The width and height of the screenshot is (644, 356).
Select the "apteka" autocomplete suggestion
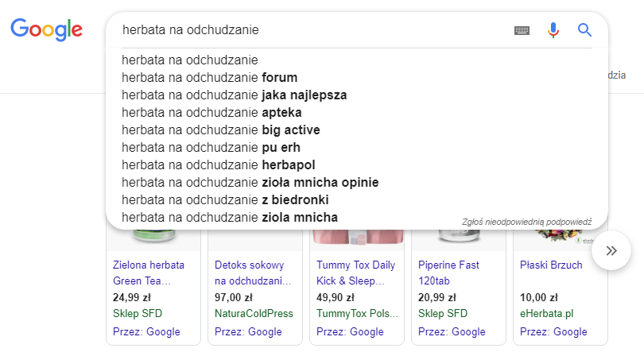click(x=211, y=113)
